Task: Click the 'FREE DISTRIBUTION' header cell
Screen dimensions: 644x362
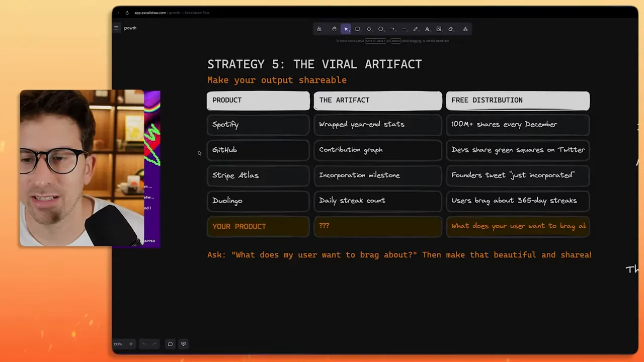Action: [518, 101]
